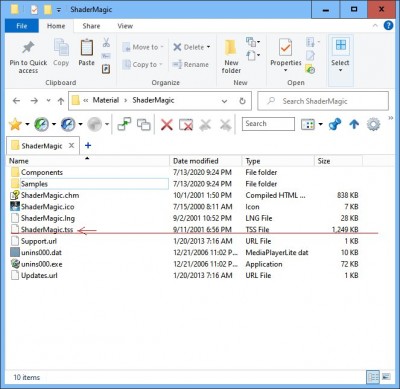Image resolution: width=400 pixels, height=389 pixels.
Task: Click the scissors Cut icon
Action: tap(106, 42)
